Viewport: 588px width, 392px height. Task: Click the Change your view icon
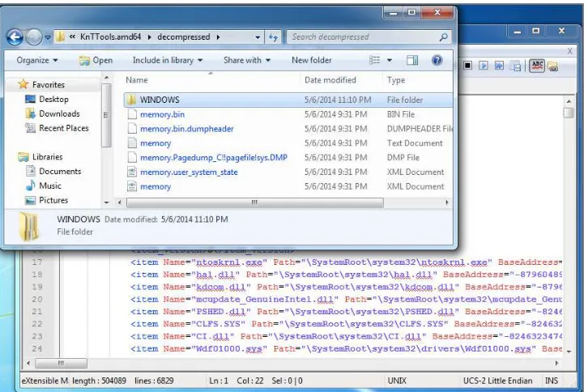click(x=375, y=60)
